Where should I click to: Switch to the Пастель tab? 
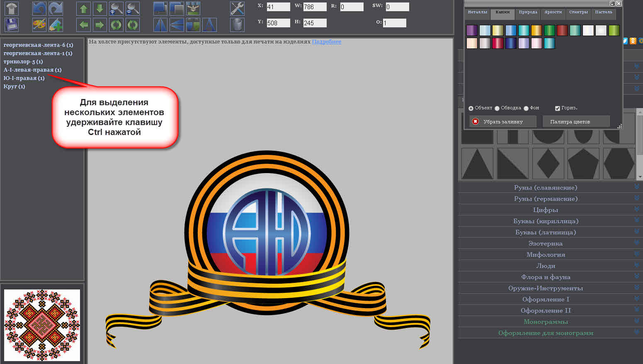(604, 14)
